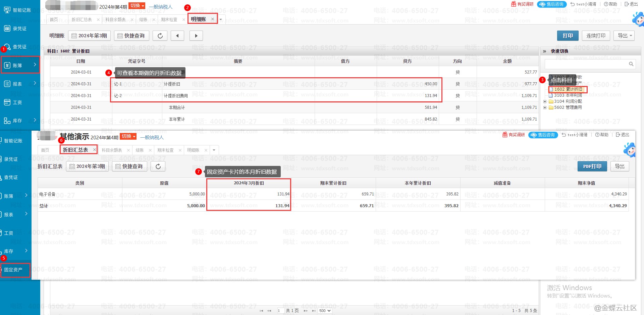Go to previous period with left arrow
The image size is (644, 315).
click(x=177, y=36)
